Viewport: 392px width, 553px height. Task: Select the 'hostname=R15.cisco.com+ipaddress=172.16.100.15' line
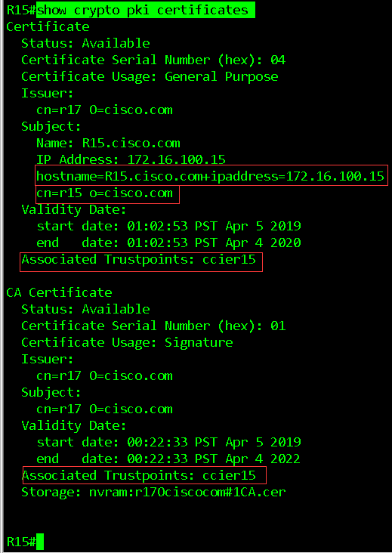[x=210, y=176]
